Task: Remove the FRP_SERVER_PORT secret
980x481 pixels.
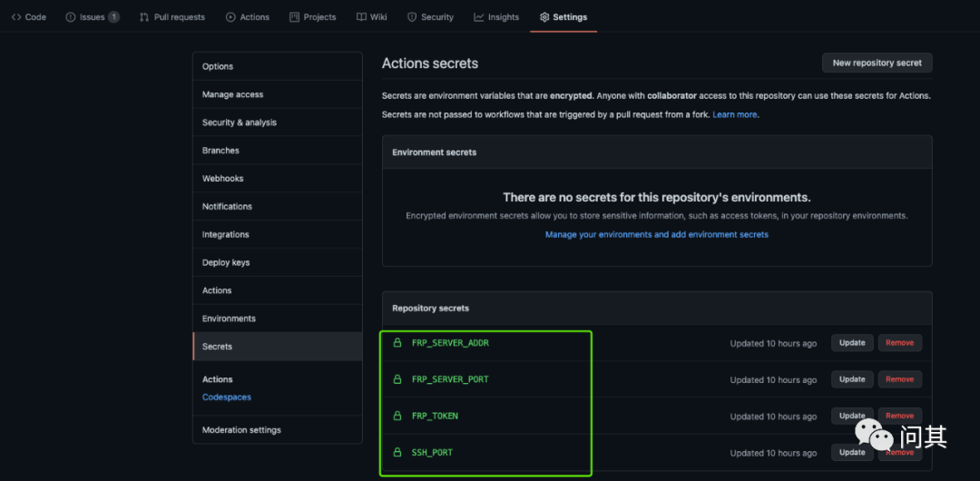Action: point(900,379)
